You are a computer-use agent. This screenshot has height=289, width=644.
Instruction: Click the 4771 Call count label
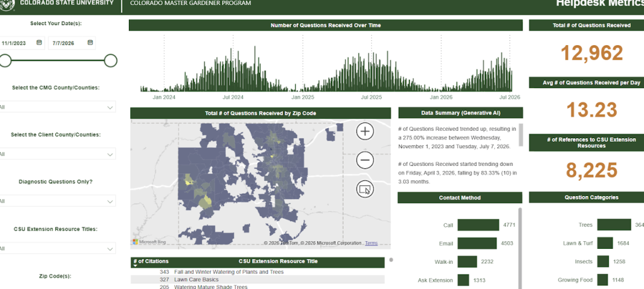point(509,225)
